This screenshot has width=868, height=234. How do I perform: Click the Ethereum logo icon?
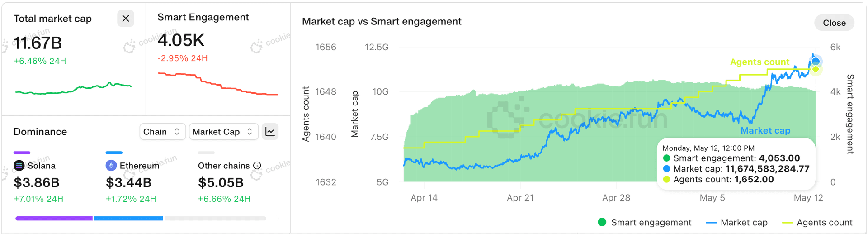click(111, 166)
